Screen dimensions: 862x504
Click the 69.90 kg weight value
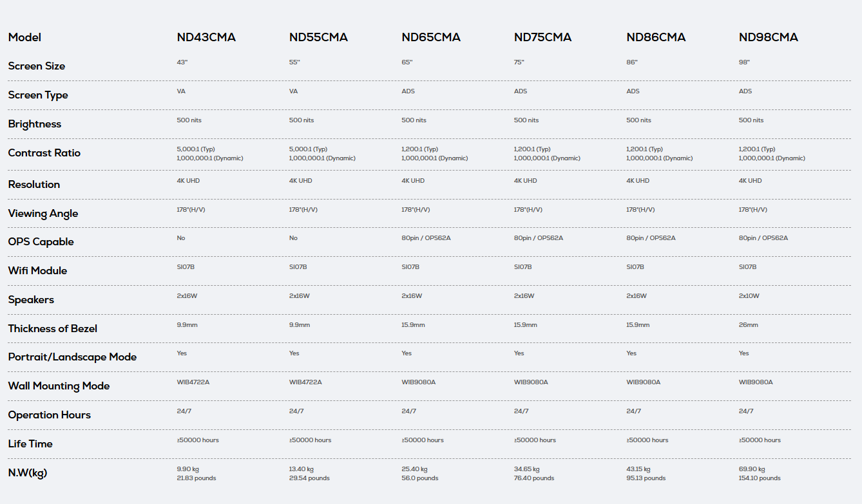click(751, 469)
